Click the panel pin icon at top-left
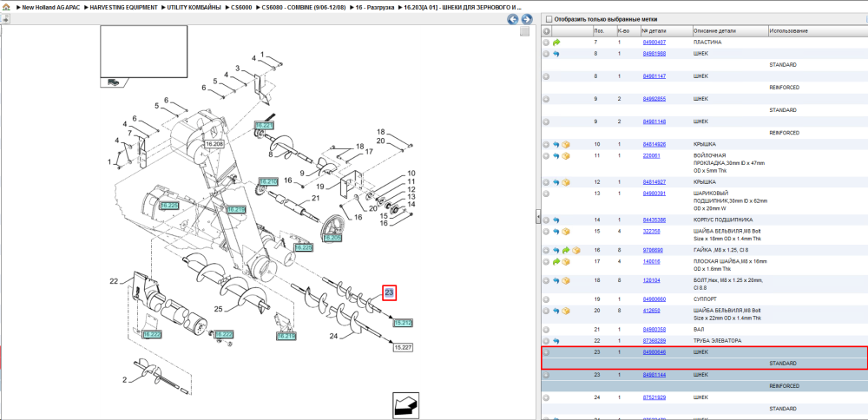This screenshot has width=868, height=420. [5, 19]
